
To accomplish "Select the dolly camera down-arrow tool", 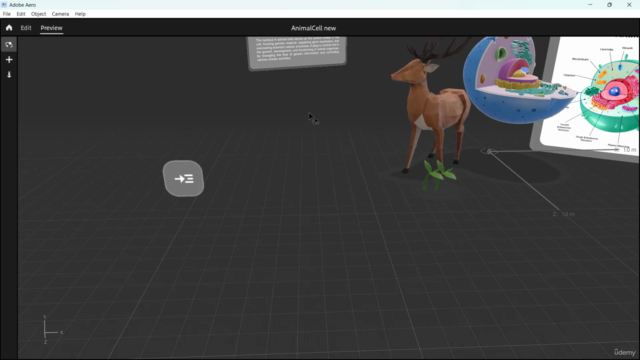I will 9,75.
